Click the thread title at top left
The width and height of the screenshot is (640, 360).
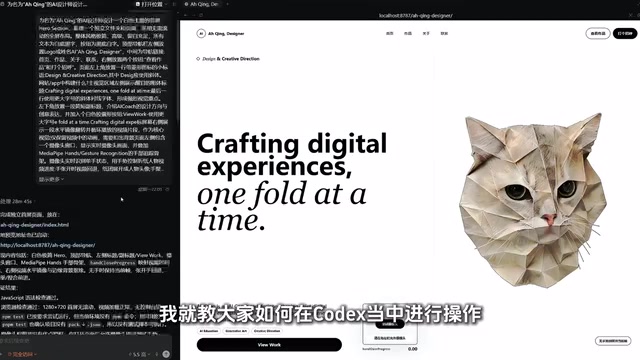(47, 4)
